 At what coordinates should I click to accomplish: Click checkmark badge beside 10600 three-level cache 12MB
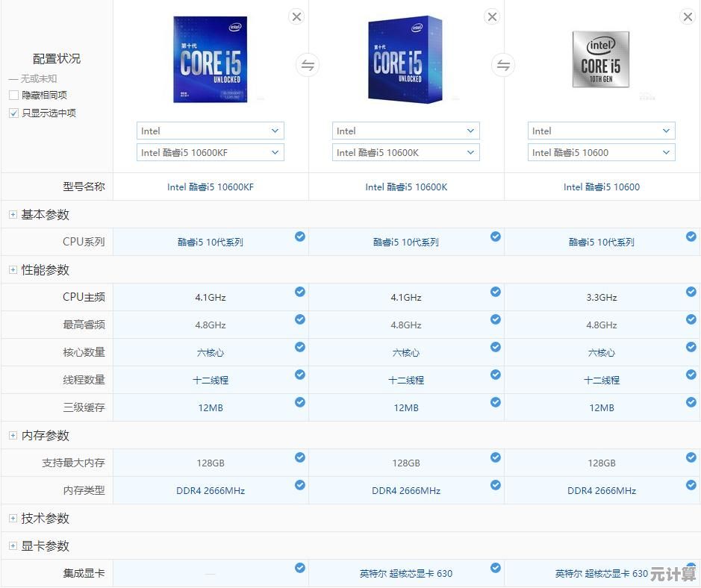tap(691, 402)
